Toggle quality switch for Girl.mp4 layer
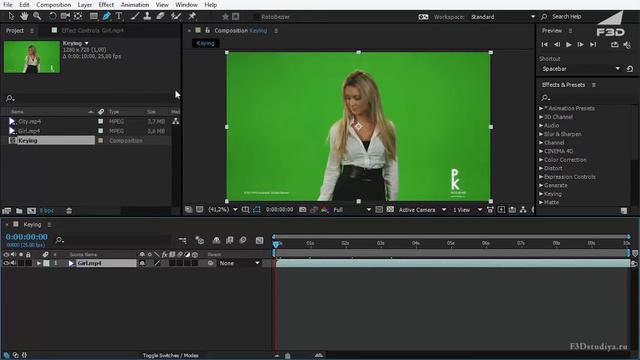The height and width of the screenshot is (360, 640). click(x=157, y=263)
